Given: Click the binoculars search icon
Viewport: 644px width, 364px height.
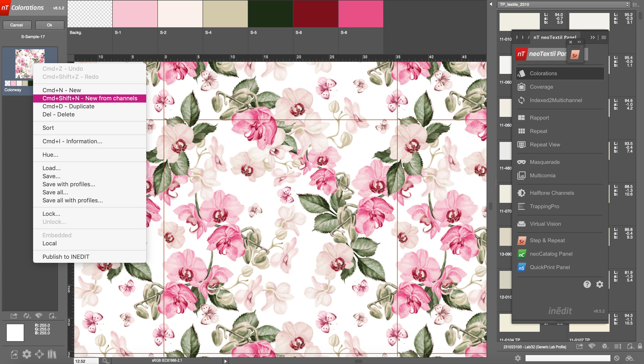Looking at the screenshot, I should 629,358.
